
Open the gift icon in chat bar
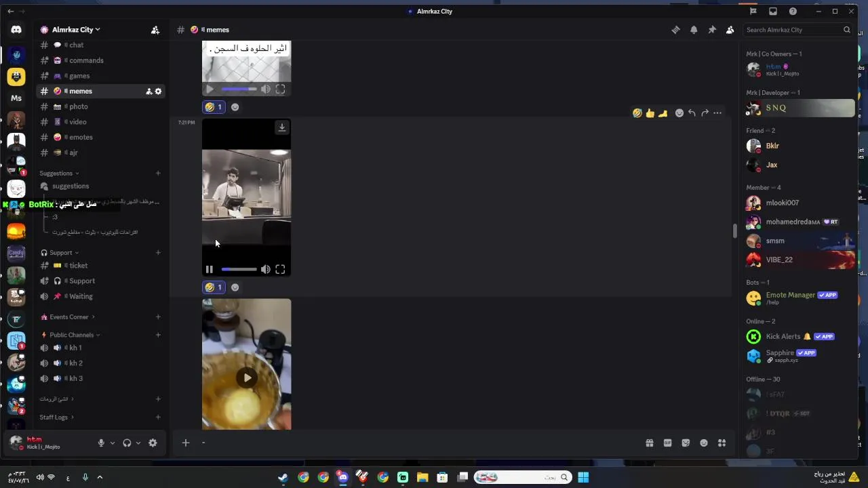tap(650, 443)
